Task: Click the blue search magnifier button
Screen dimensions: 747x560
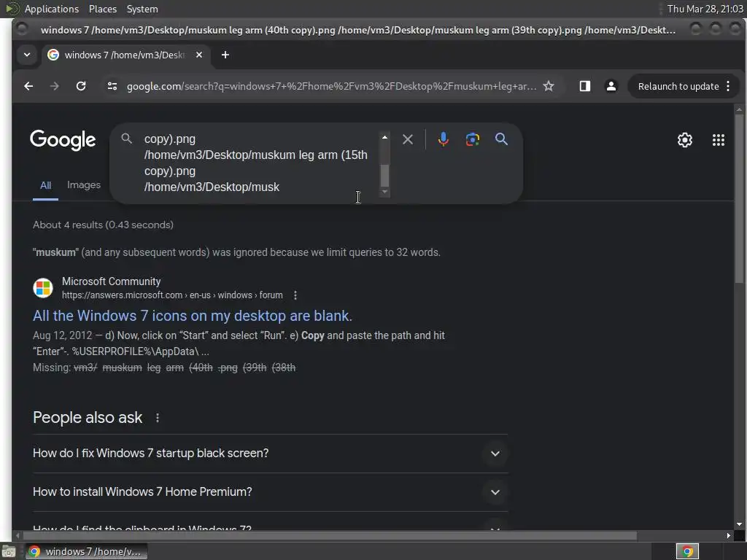Action: click(501, 139)
